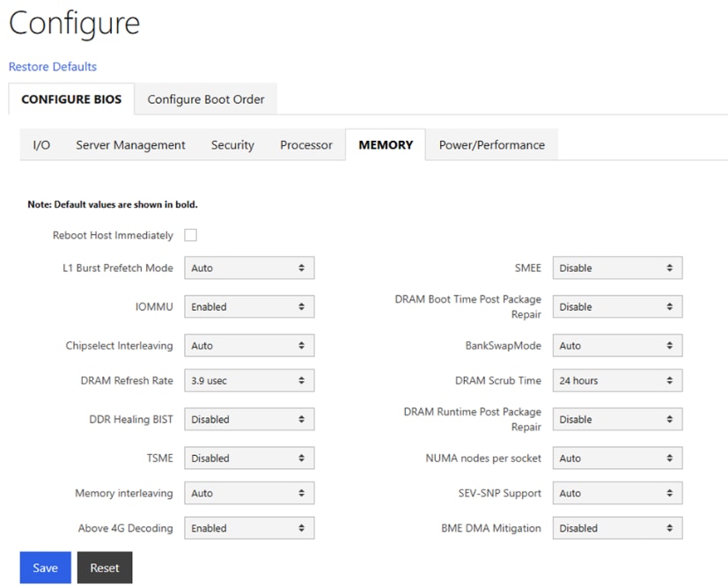The width and height of the screenshot is (728, 587).
Task: Expand the NUMA nodes per socket dropdown
Action: 617,459
